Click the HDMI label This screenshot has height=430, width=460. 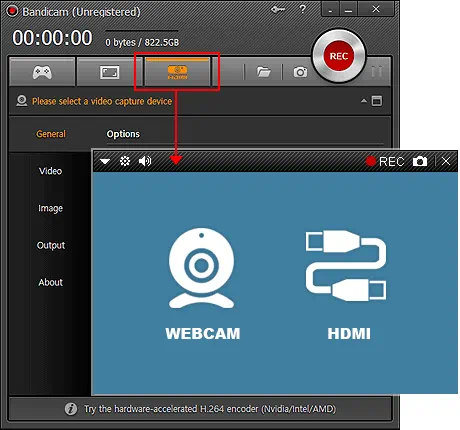(349, 334)
